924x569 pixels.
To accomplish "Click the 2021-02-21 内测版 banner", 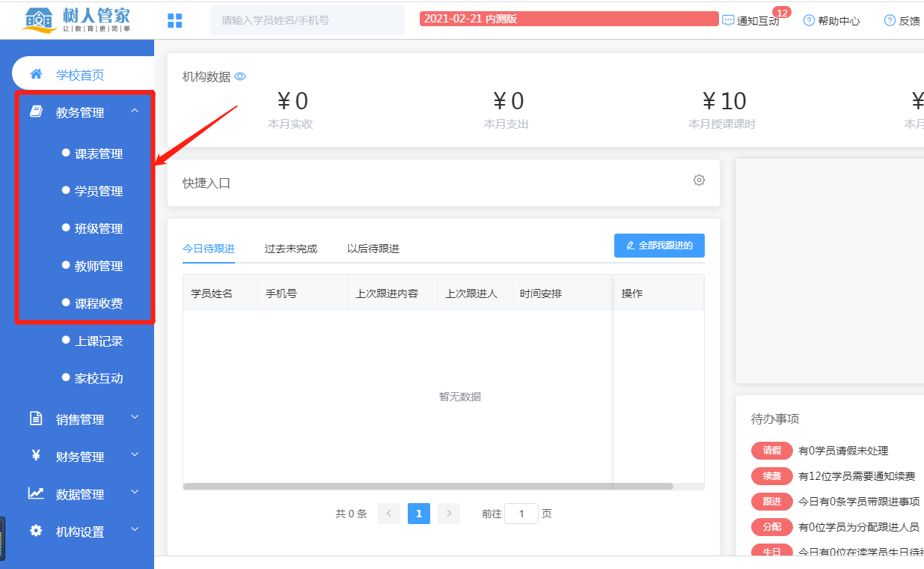I will [569, 19].
